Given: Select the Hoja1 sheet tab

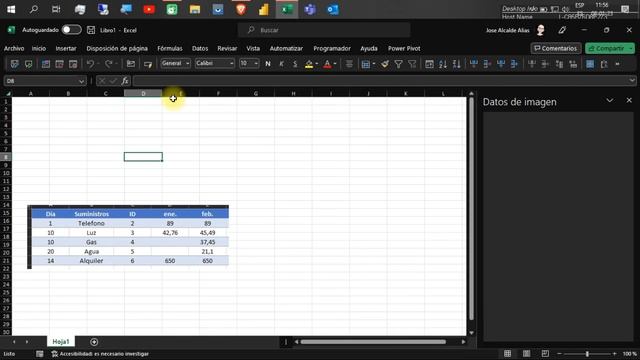Looking at the screenshot, I should point(61,342).
